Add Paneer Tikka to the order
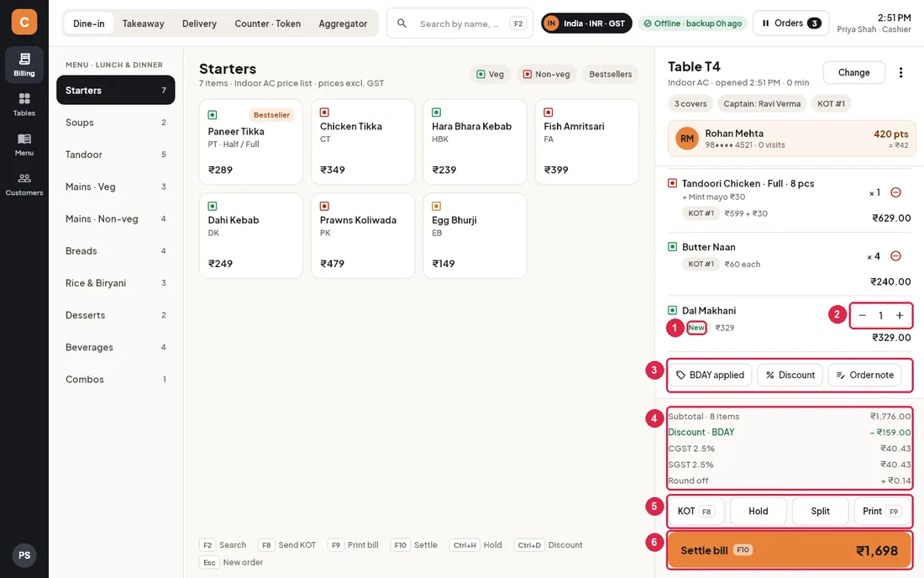Image resolution: width=924 pixels, height=578 pixels. tap(251, 142)
